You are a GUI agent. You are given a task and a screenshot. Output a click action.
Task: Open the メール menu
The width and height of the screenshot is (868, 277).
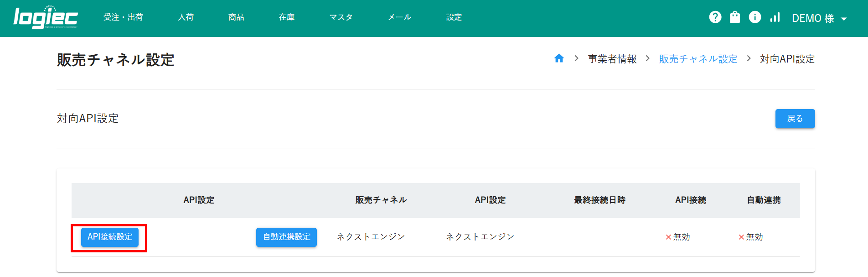399,17
